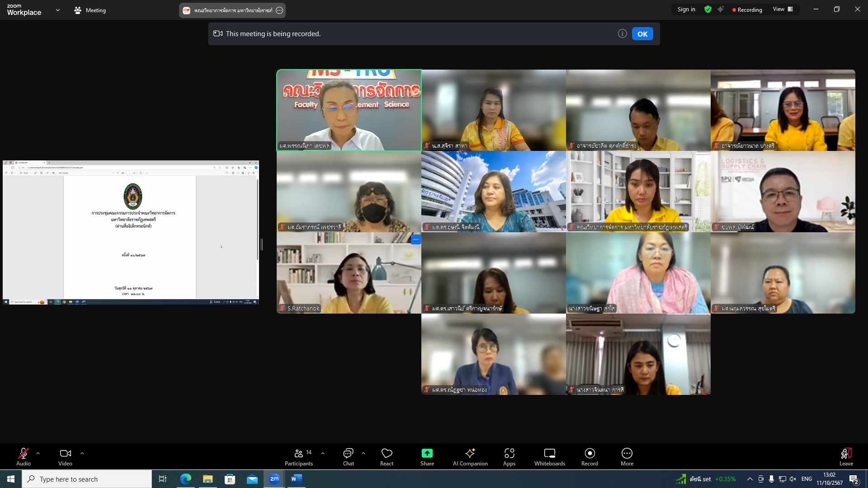Unmute the microphone with Audio button
Image resolution: width=868 pixels, height=488 pixels.
pos(24,456)
